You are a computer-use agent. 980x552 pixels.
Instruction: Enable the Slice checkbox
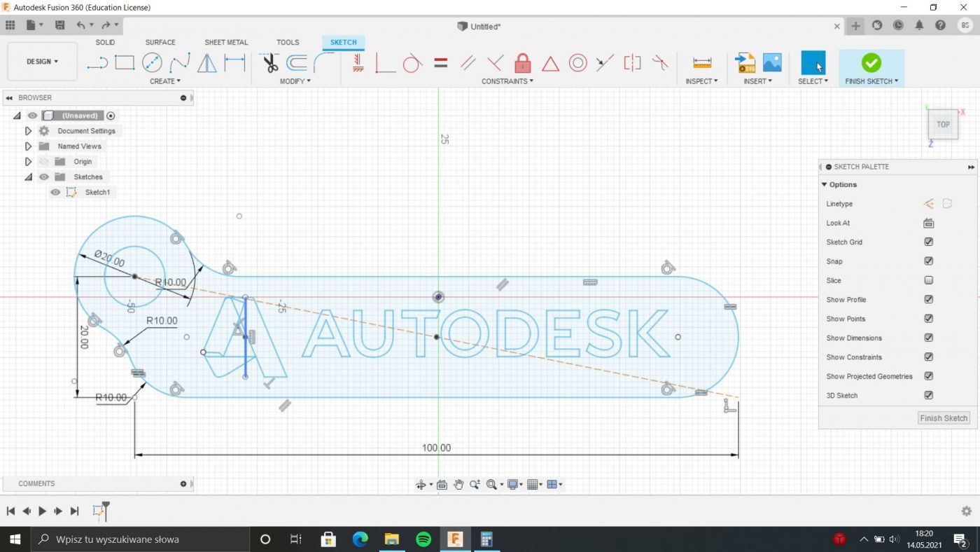click(928, 280)
